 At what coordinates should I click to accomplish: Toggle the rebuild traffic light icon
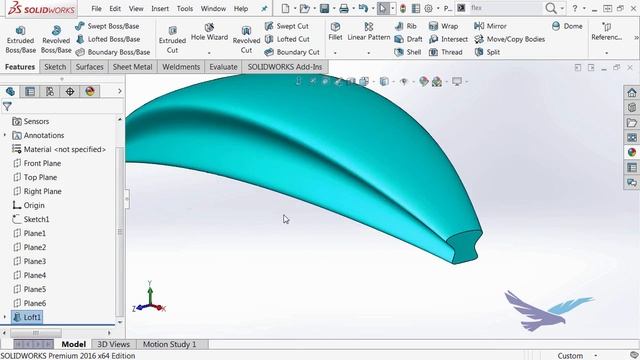pyautogui.click(x=402, y=8)
